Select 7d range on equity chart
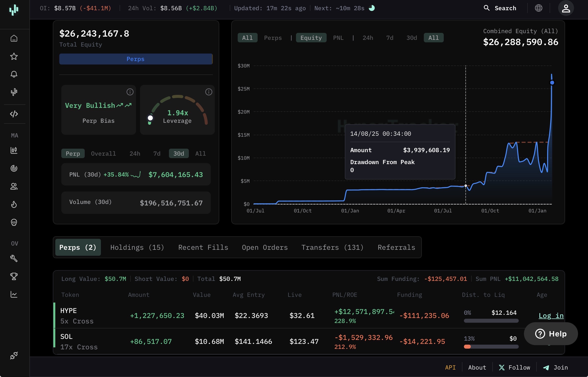 (389, 38)
